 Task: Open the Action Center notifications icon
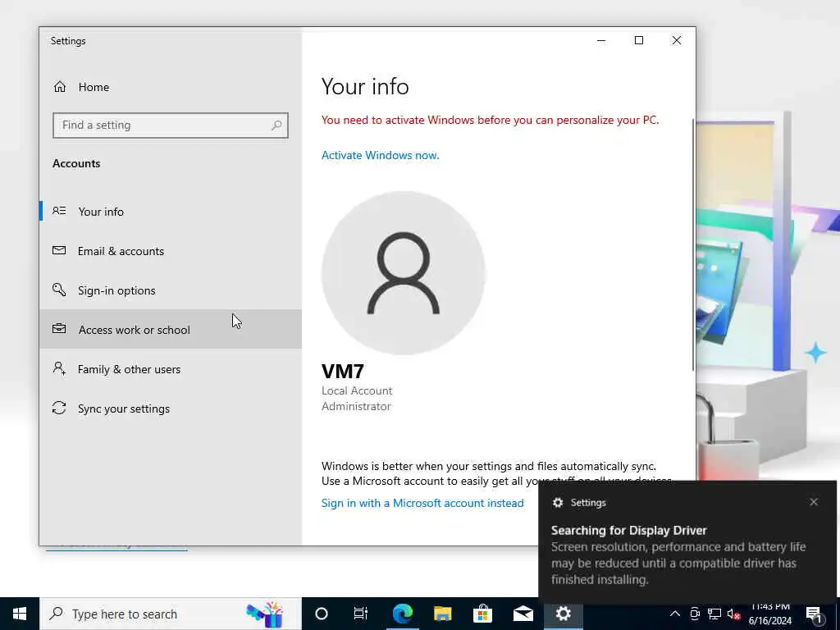(814, 614)
